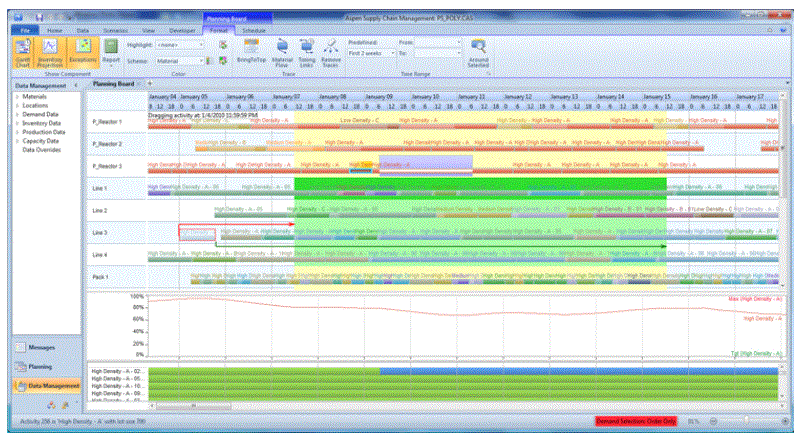Open the Predefined First 2 weeks dropdown
The image size is (802, 443).
click(x=393, y=53)
